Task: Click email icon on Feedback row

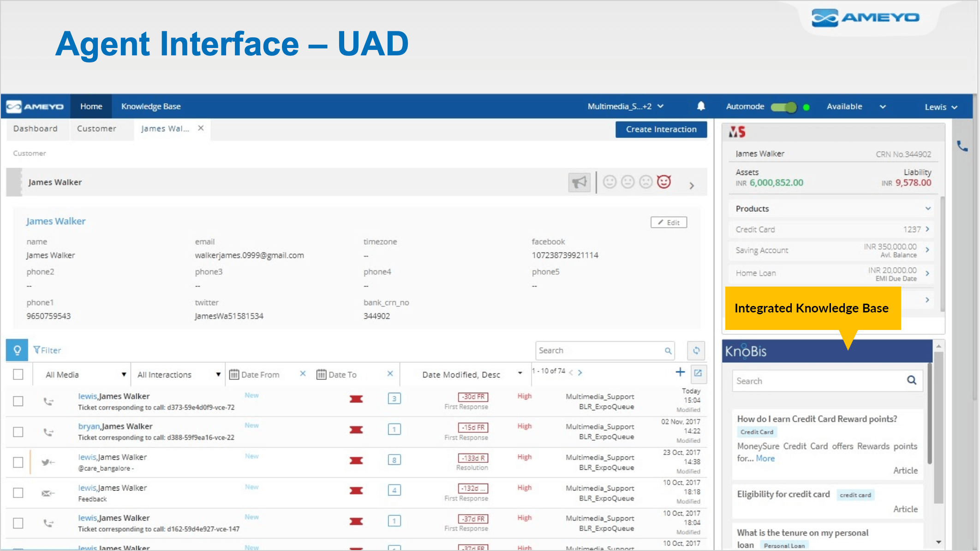Action: click(48, 493)
